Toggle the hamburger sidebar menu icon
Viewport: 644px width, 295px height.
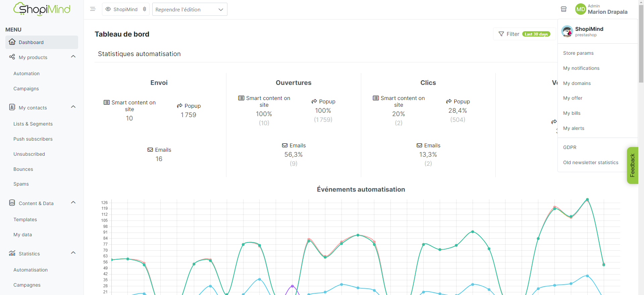point(93,9)
